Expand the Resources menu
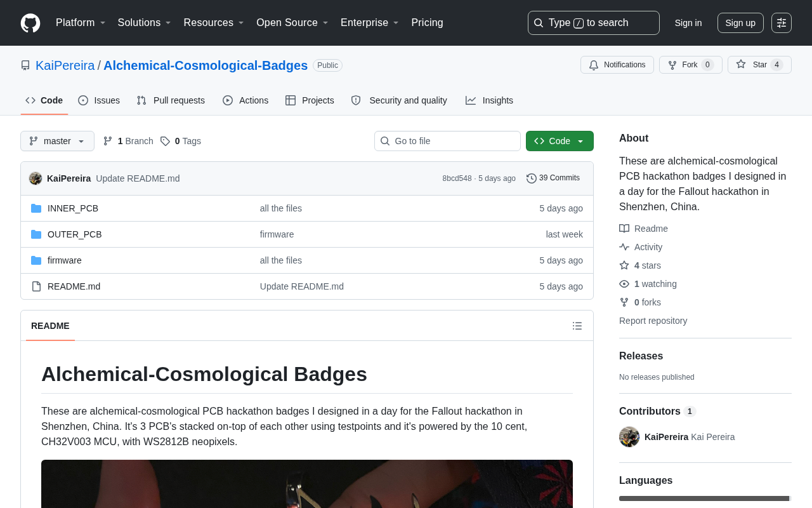This screenshot has height=508, width=812. [x=214, y=23]
